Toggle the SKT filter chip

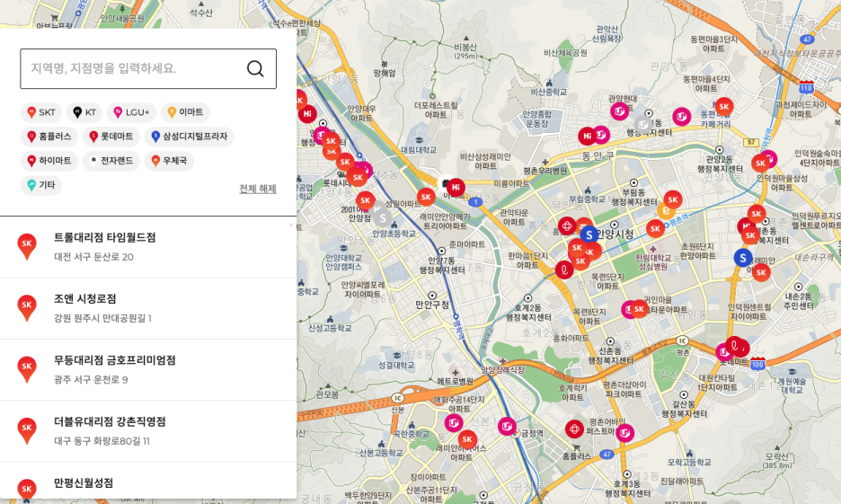[x=41, y=112]
